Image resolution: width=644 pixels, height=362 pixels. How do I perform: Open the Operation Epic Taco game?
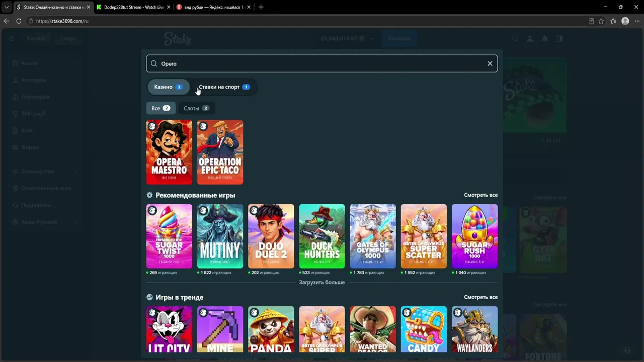pyautogui.click(x=220, y=152)
